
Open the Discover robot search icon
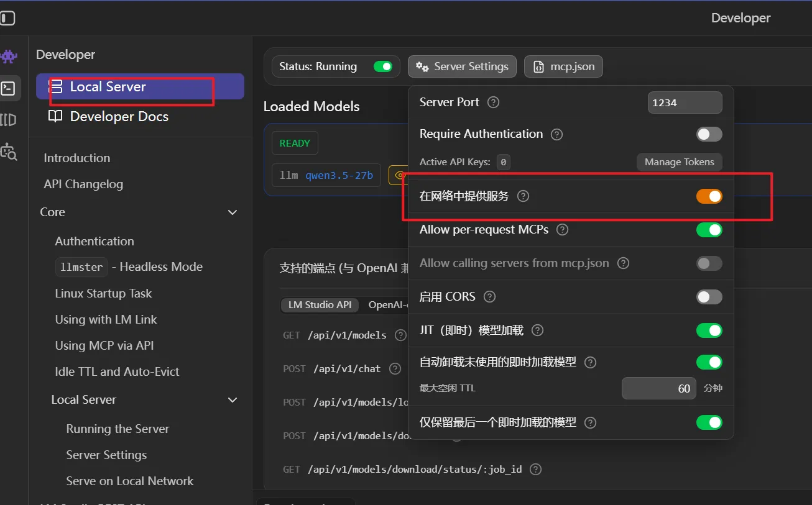[9, 152]
